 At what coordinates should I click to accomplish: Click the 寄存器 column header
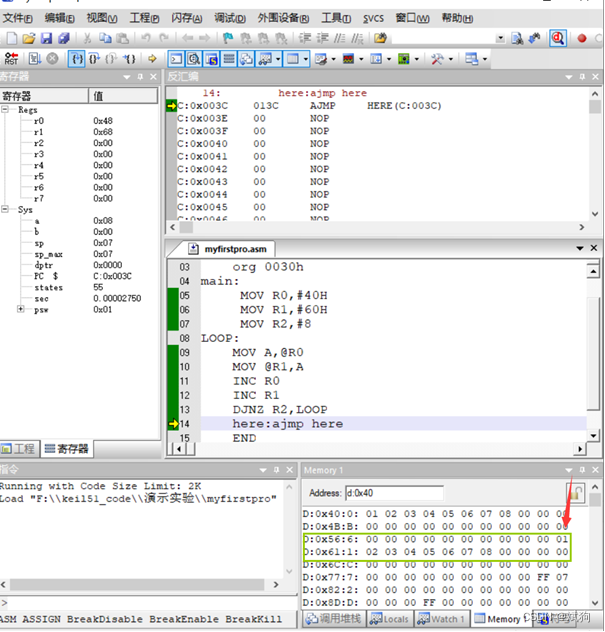(x=44, y=96)
